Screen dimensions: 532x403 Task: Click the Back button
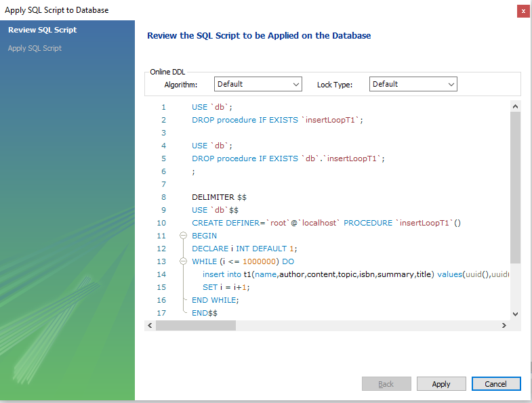(386, 384)
